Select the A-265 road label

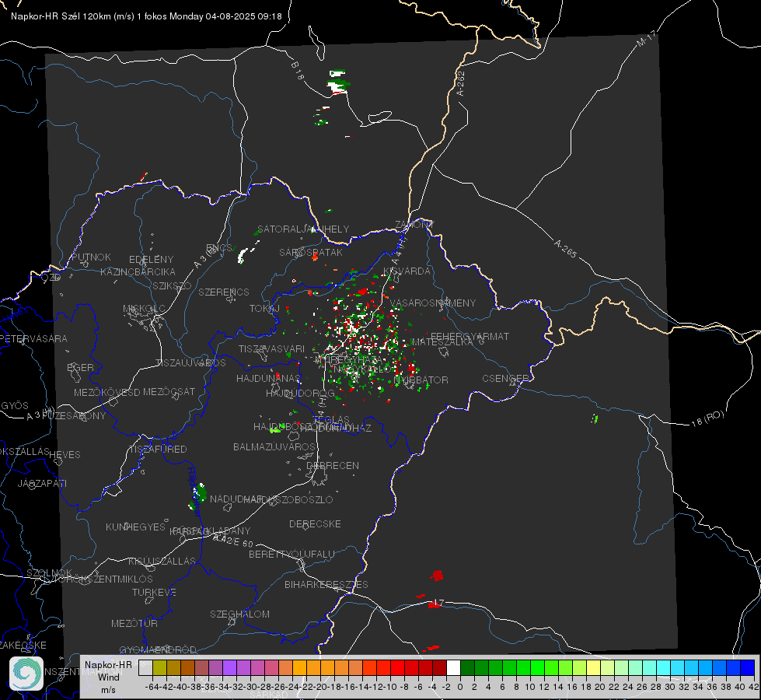tap(565, 249)
